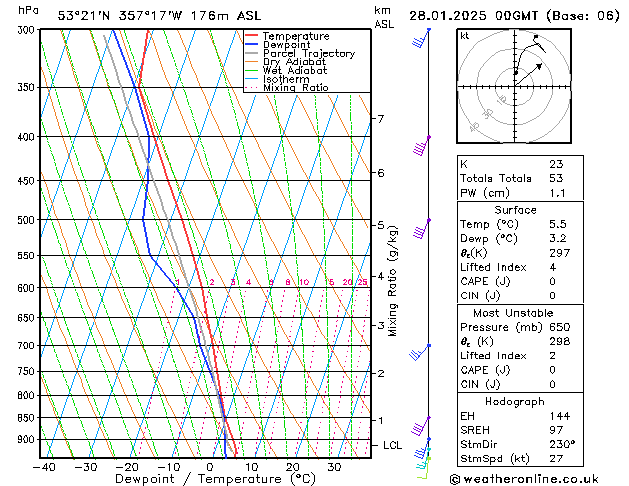Click the surface theta-e value '297'
Viewport: 629px width, 486px height.
tap(560, 253)
